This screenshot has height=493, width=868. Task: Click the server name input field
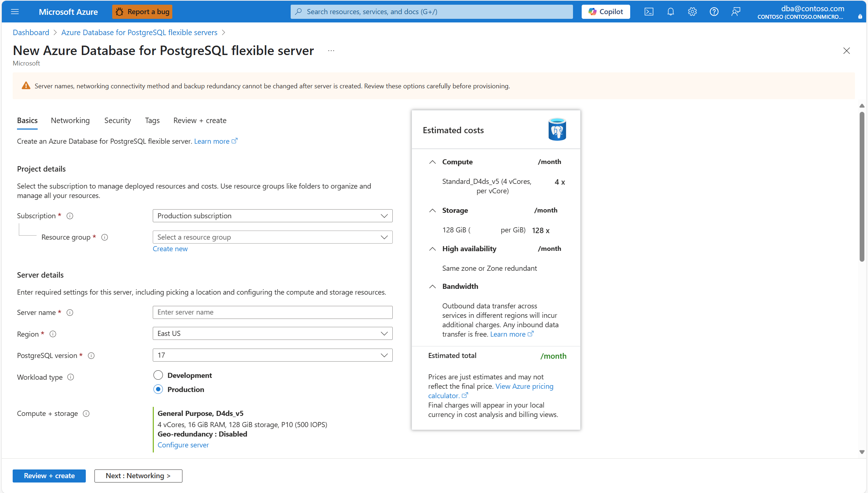pos(272,312)
